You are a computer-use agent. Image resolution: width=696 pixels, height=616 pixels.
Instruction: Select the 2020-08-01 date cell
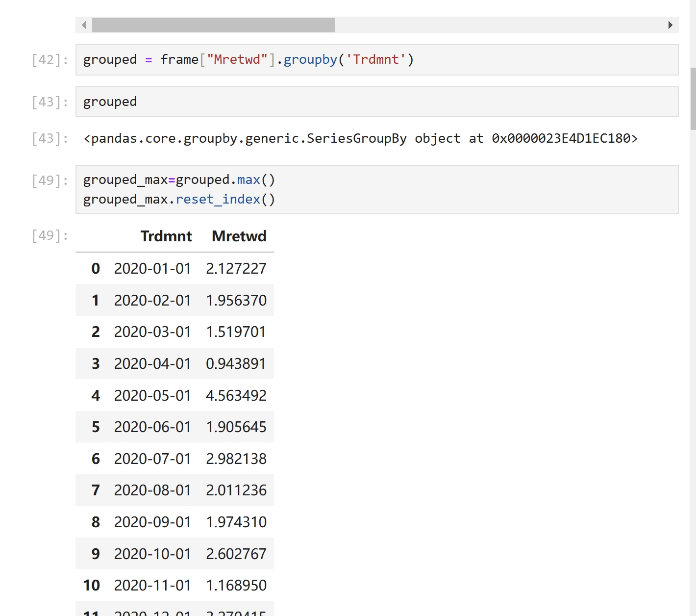(x=152, y=490)
